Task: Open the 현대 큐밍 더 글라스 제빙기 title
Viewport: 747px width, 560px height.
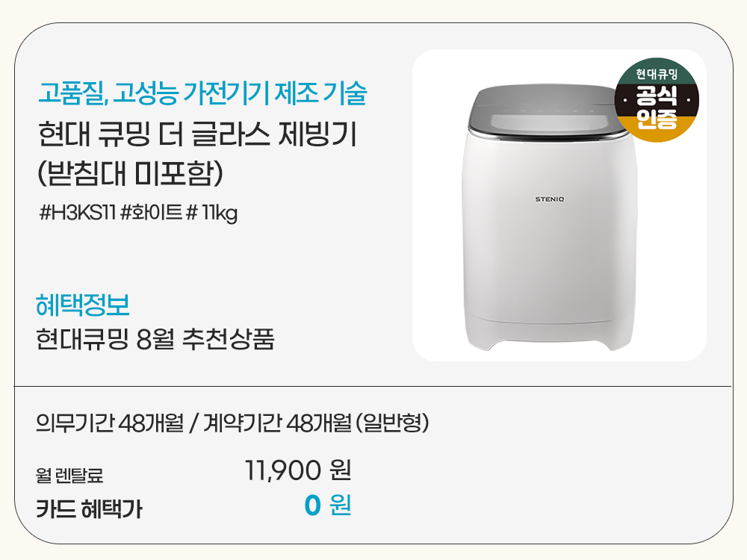Action: [198, 137]
